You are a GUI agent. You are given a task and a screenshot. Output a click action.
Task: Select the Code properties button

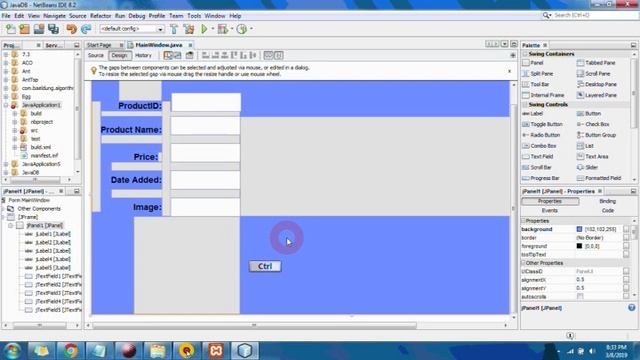607,211
